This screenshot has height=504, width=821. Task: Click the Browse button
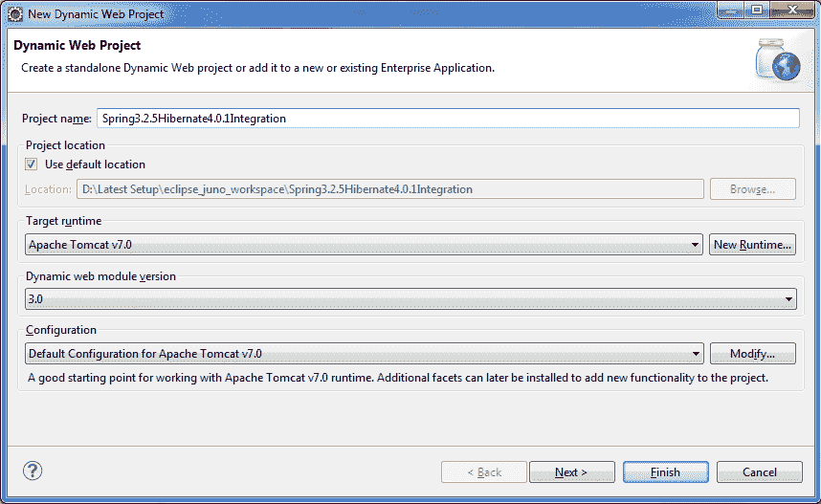pos(753,189)
